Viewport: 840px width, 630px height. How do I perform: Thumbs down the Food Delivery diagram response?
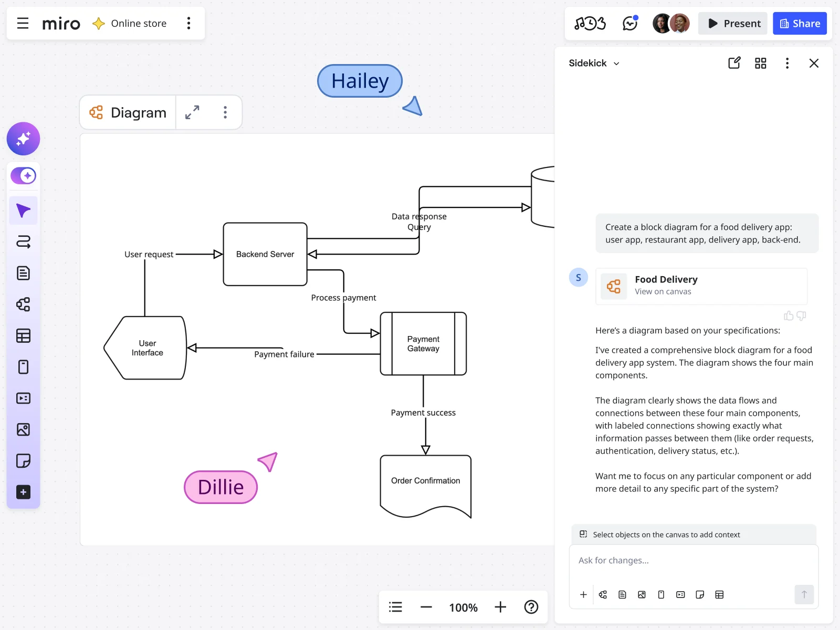click(801, 316)
